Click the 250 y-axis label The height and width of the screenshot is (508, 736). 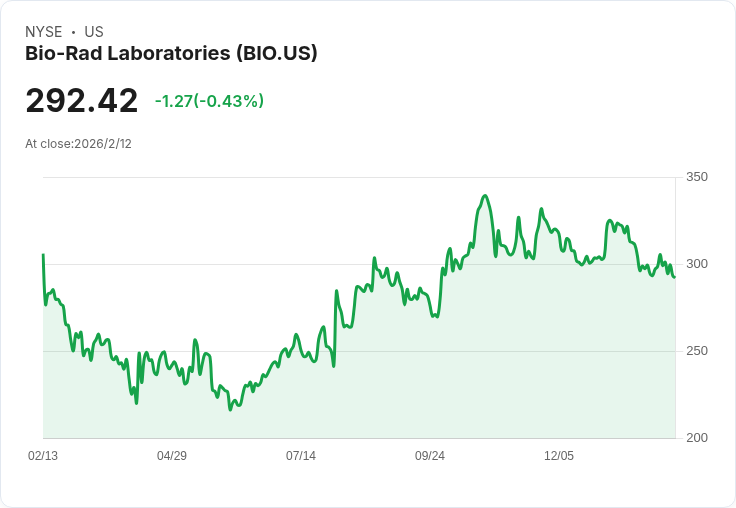[x=697, y=351]
